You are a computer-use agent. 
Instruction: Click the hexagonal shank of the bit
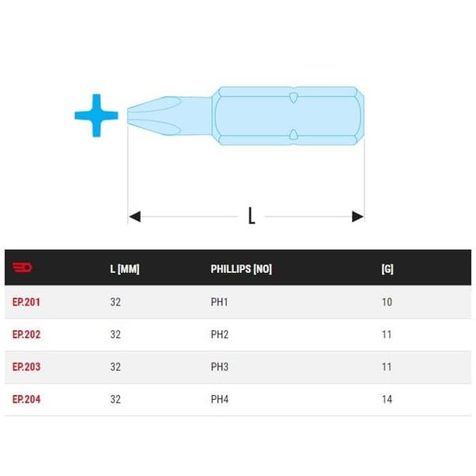click(288, 116)
